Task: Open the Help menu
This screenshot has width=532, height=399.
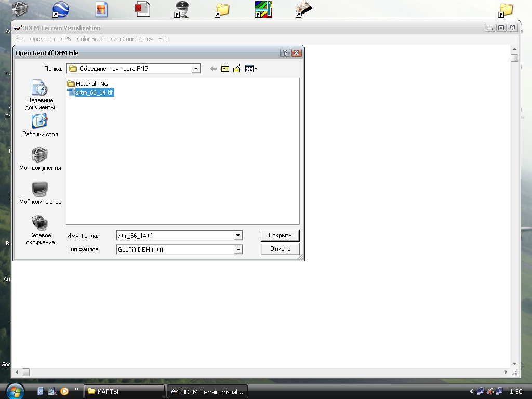Action: [164, 39]
